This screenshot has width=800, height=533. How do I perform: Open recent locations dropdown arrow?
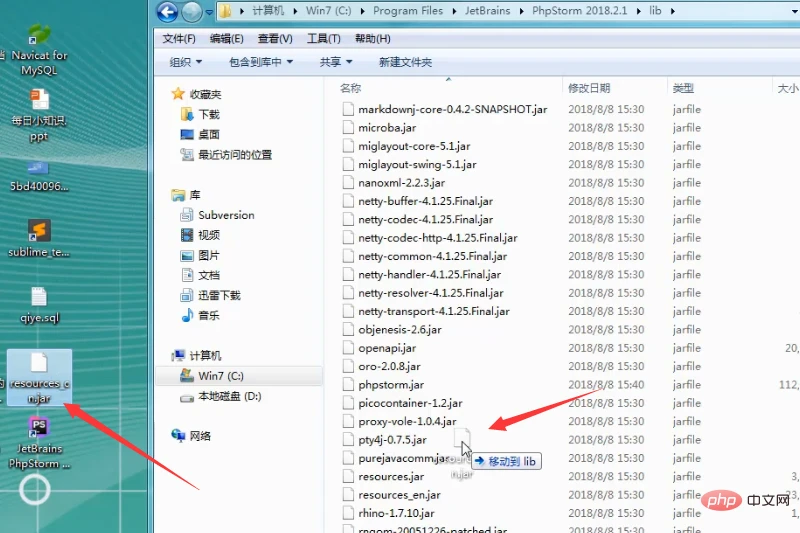pos(209,12)
